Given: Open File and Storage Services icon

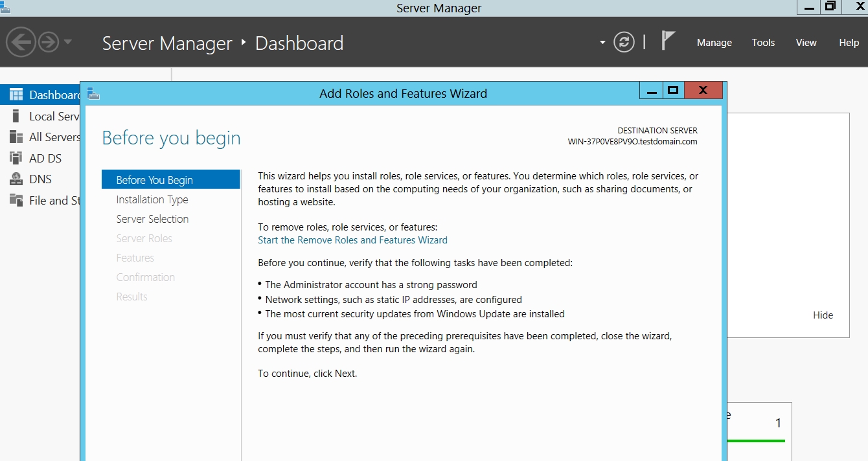Looking at the screenshot, I should pyautogui.click(x=16, y=201).
